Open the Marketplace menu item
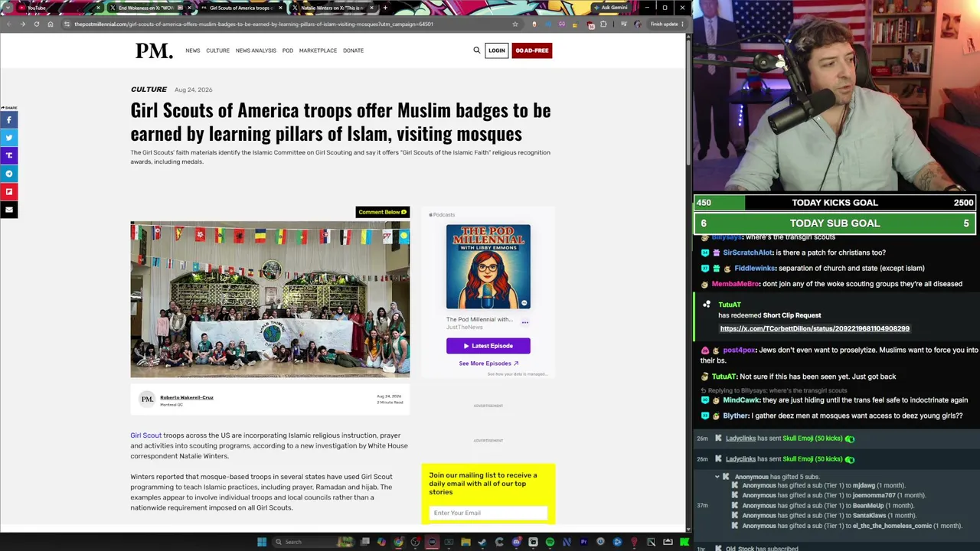The image size is (980, 551). click(x=318, y=51)
